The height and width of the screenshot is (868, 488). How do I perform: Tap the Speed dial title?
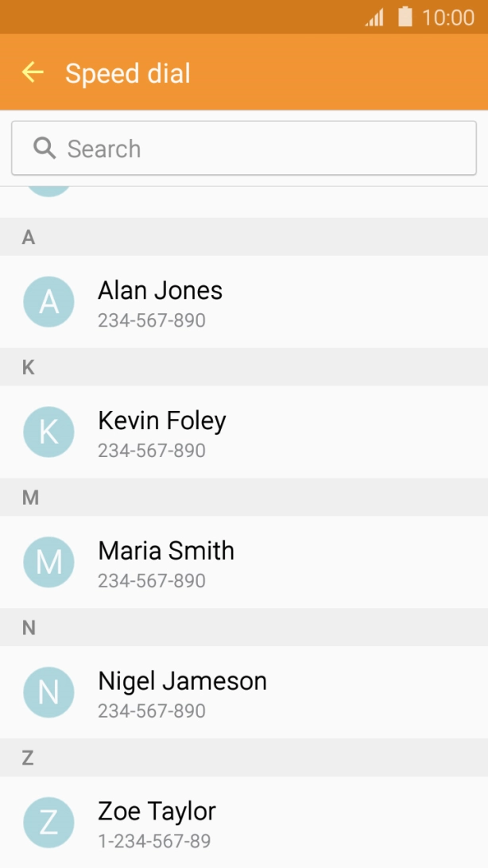(x=128, y=74)
